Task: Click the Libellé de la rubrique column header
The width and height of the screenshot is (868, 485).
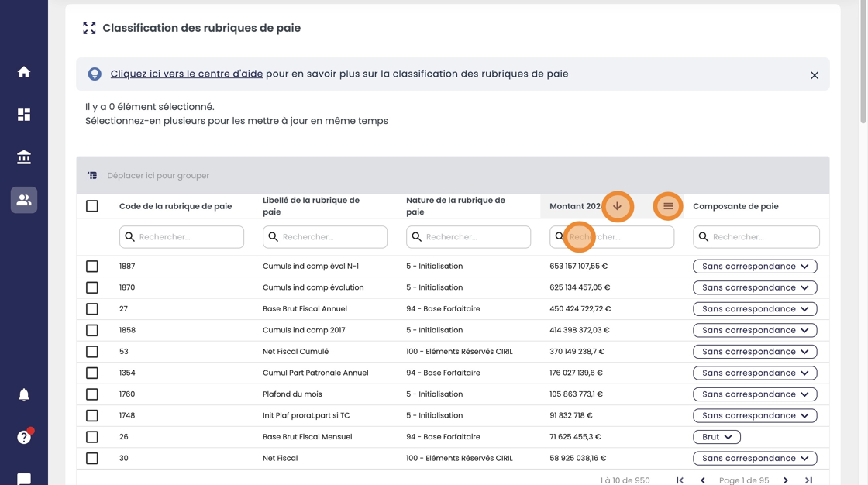Action: (312, 206)
